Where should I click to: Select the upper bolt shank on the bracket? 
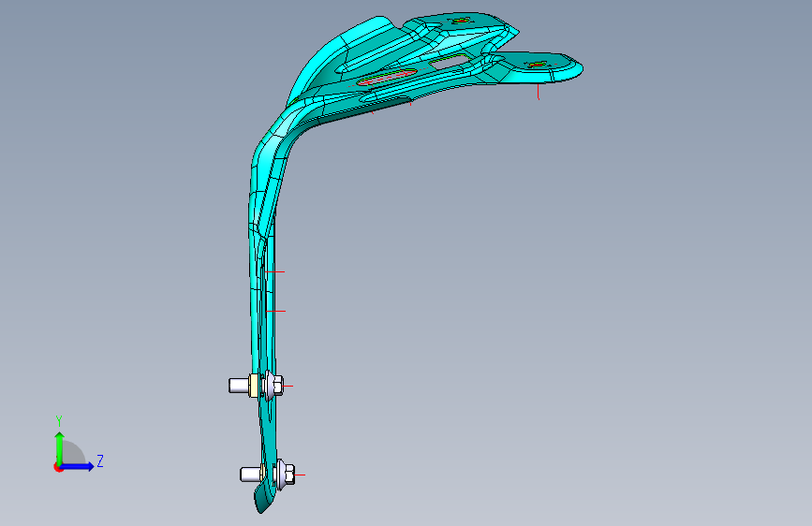pyautogui.click(x=239, y=386)
